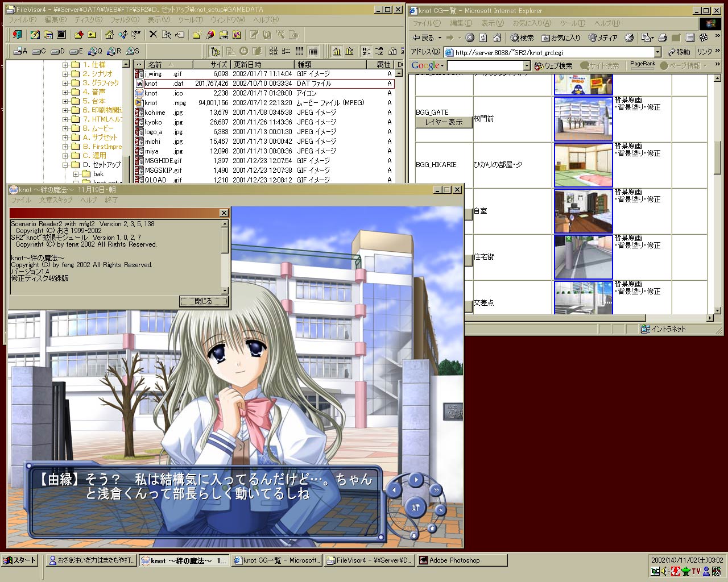Open the Google toolbar search box dropdown
Viewport: 728px width, 582px height.
527,66
